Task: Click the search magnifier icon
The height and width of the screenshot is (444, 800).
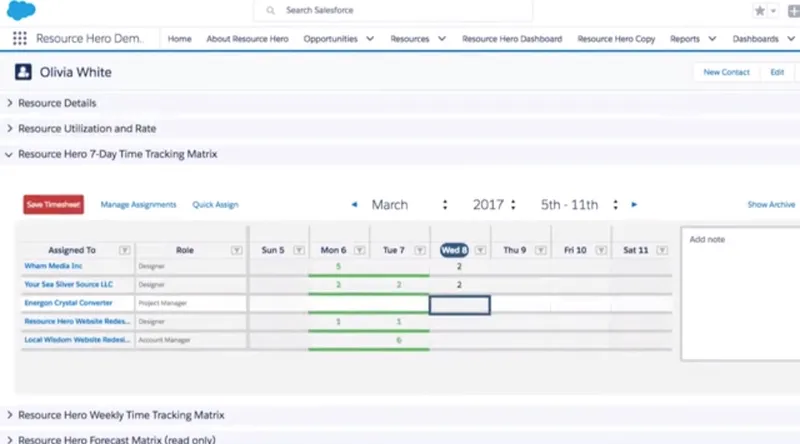Action: click(270, 10)
